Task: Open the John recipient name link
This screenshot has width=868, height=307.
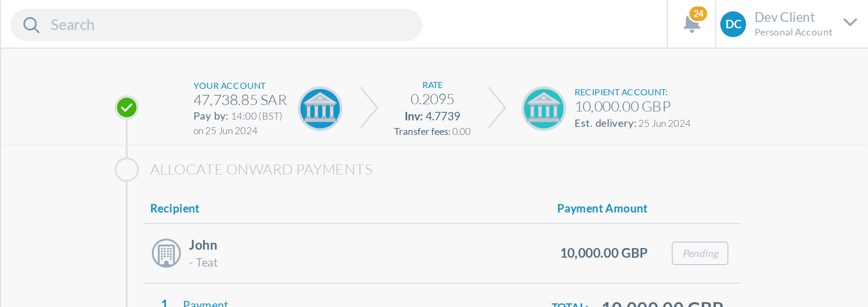Action: coord(203,245)
